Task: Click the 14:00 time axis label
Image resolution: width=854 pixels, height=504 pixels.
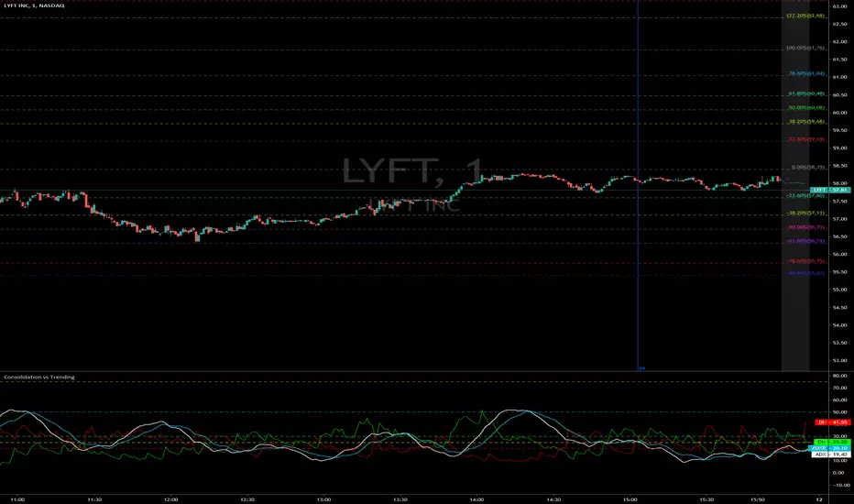Action: point(476,499)
